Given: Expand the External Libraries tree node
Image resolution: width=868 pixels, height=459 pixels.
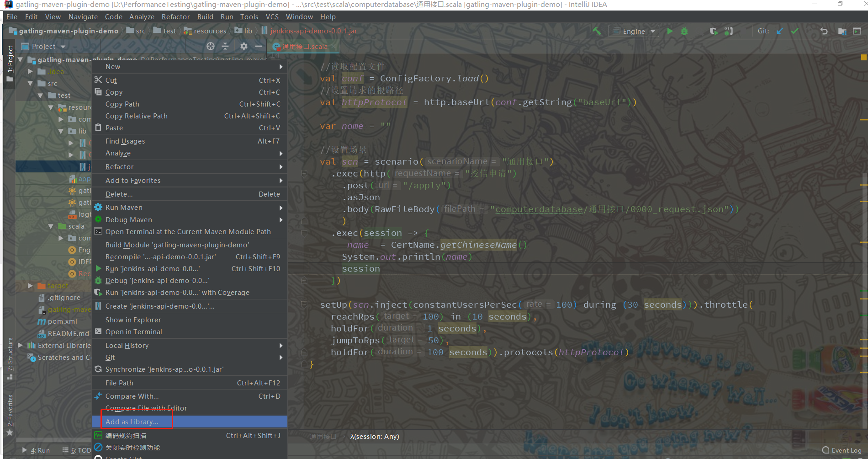Looking at the screenshot, I should pyautogui.click(x=21, y=345).
